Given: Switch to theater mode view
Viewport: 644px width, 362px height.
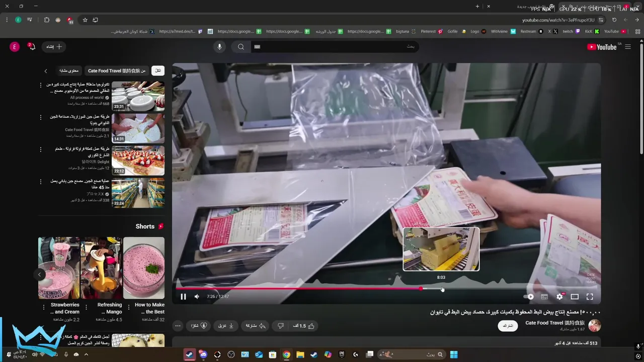Looking at the screenshot, I should coord(575,297).
